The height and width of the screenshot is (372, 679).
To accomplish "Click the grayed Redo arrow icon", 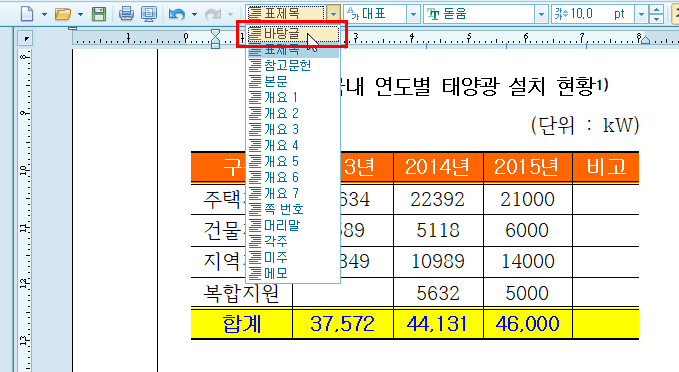I will point(213,14).
